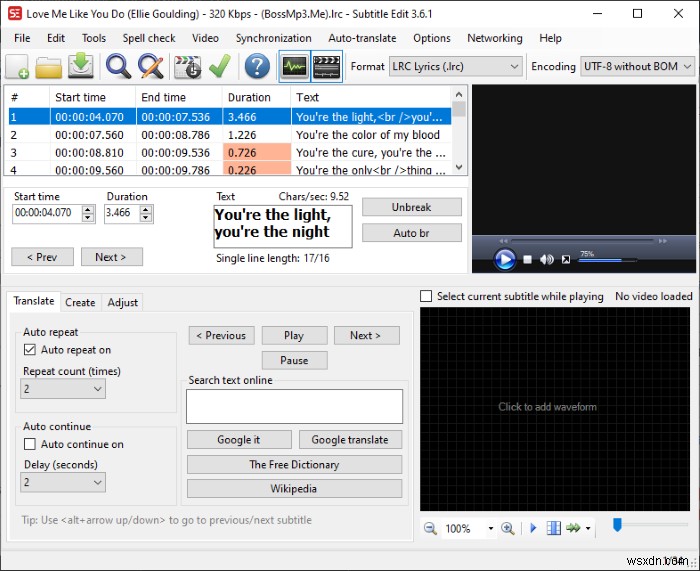Click the rewind icon in video player

(x=503, y=241)
